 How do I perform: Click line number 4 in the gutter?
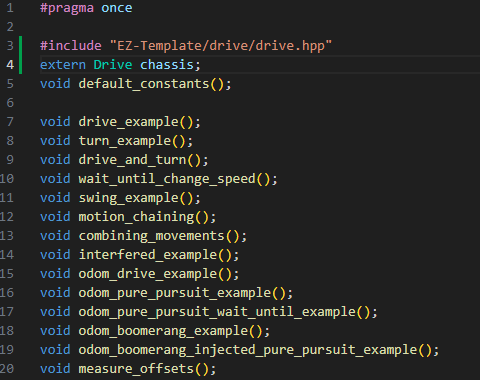(10, 65)
